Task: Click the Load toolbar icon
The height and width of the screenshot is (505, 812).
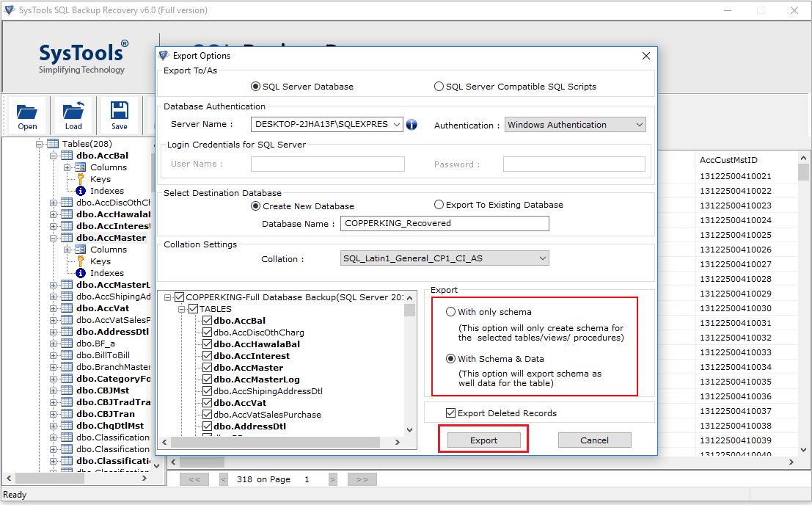Action: coord(73,115)
